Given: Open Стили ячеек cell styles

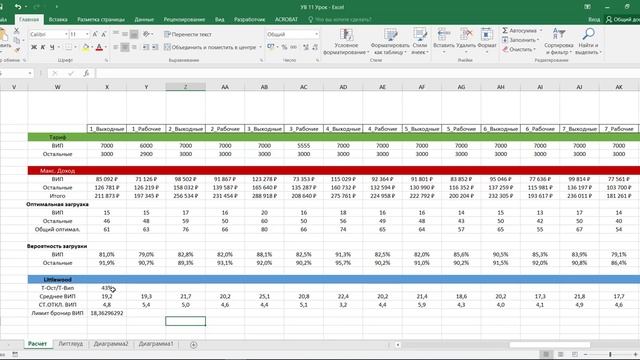Looking at the screenshot, I should point(420,41).
